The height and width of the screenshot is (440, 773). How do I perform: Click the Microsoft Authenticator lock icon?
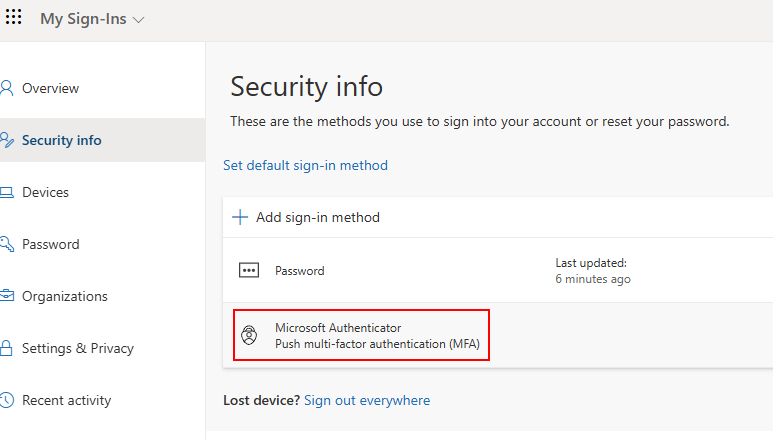click(x=249, y=335)
